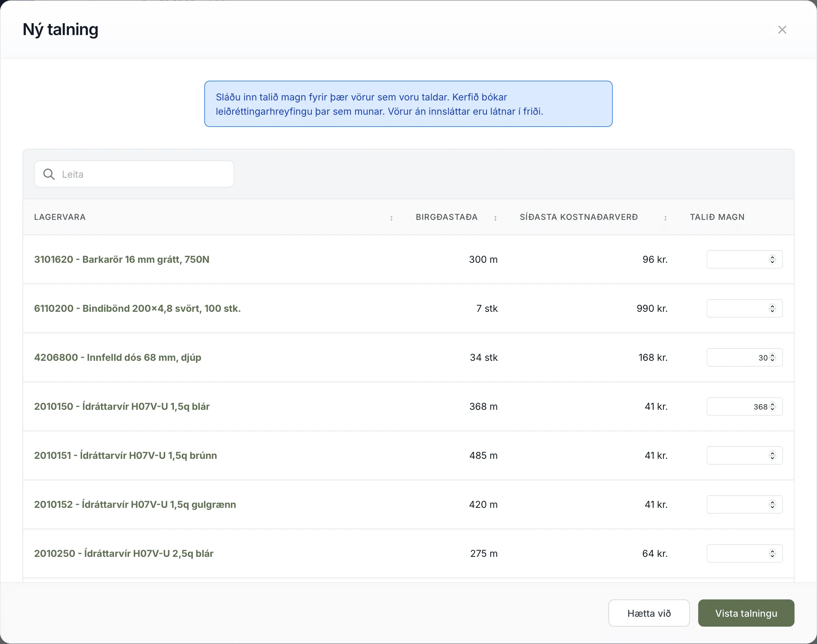Open item 2010250 - Ídráttarvír 2,5q blár
817x644 pixels.
124,553
